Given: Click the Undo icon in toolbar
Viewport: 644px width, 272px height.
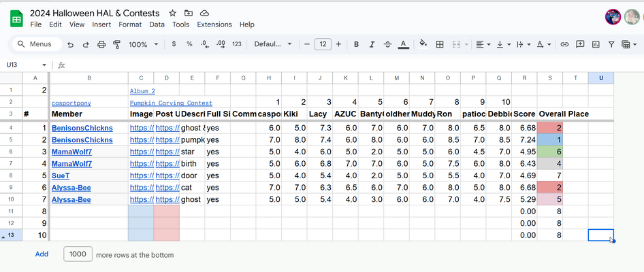Looking at the screenshot, I should [x=70, y=44].
